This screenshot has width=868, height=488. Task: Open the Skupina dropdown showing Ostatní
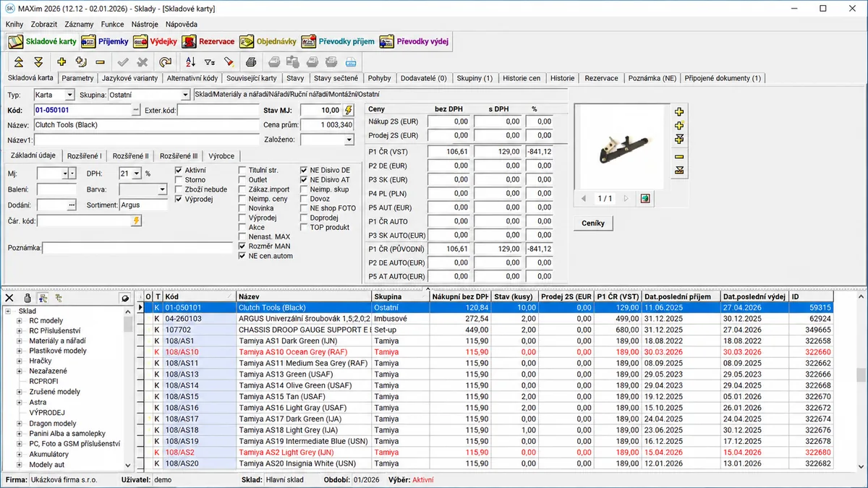coord(185,95)
